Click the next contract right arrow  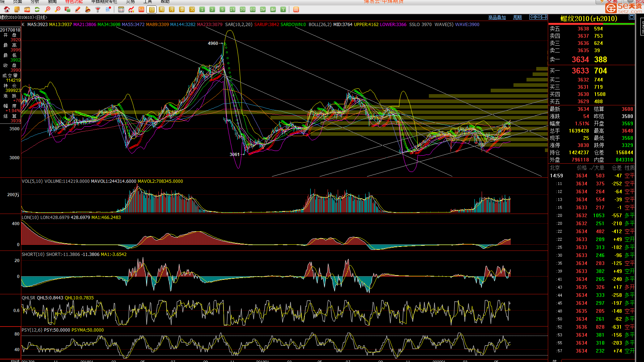pos(538,17)
